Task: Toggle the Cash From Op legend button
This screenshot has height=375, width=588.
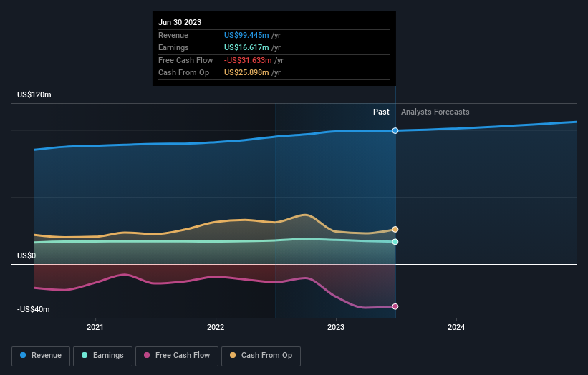Action: 261,356
